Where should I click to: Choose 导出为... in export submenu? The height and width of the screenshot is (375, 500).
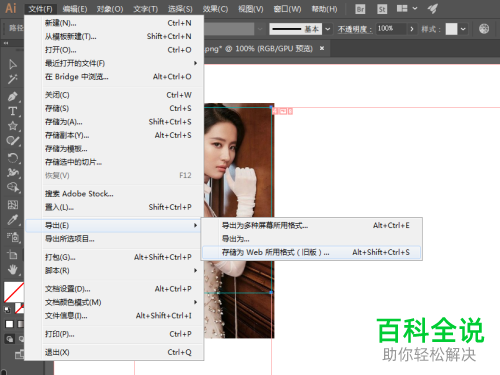pos(312,239)
